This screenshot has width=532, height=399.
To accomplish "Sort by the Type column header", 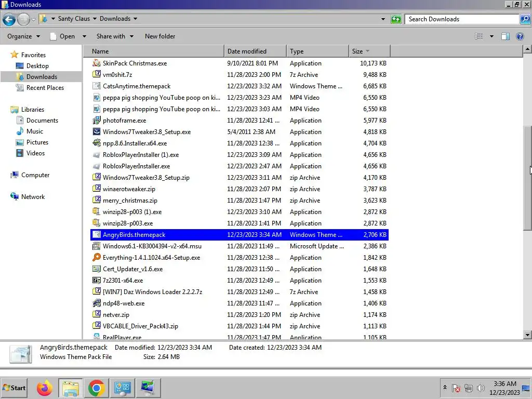I will tap(317, 51).
